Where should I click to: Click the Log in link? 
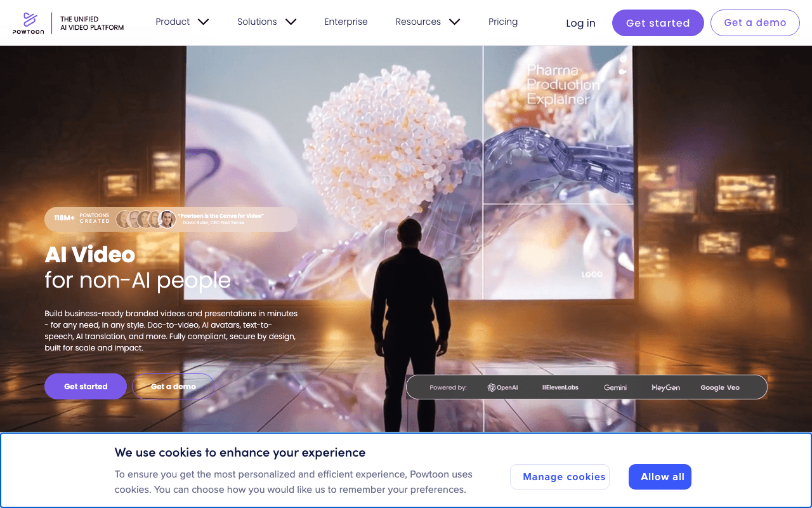click(x=580, y=23)
